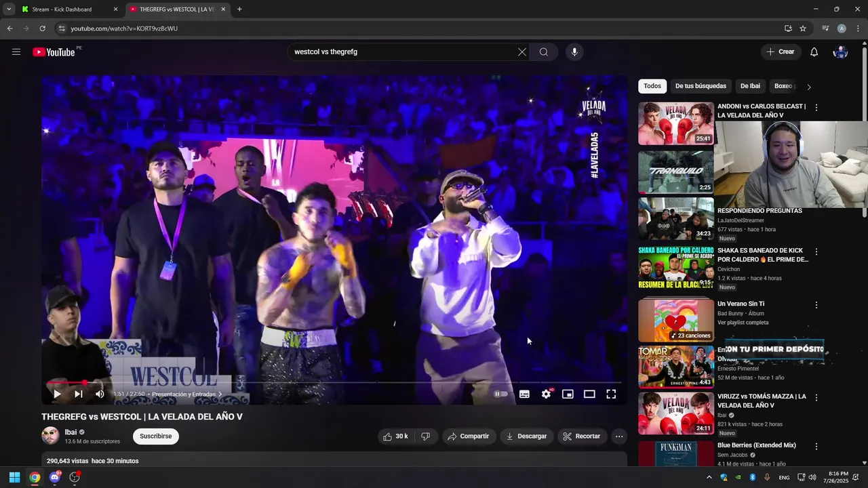Screen dimensions: 868x488
Task: Switch to miniplayer mode
Action: pyautogui.click(x=568, y=394)
